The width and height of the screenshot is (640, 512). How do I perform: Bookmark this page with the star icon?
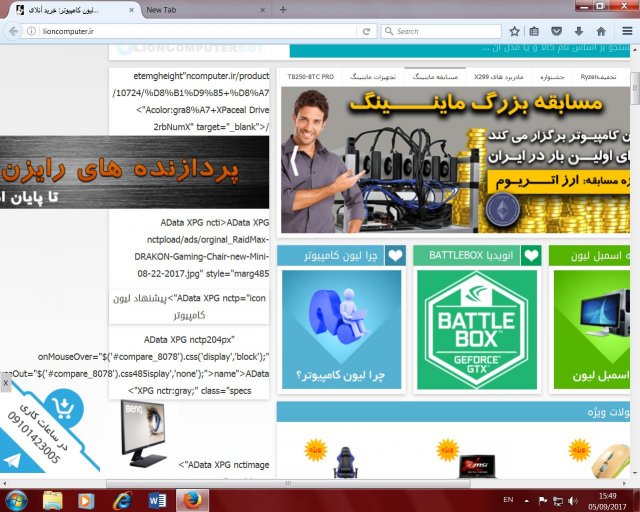[515, 31]
